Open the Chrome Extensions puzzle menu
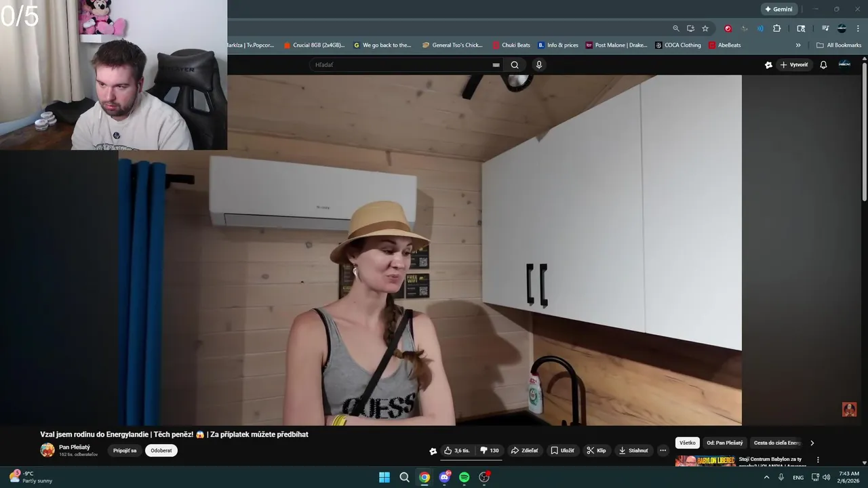Viewport: 868px width, 488px height. 777,28
